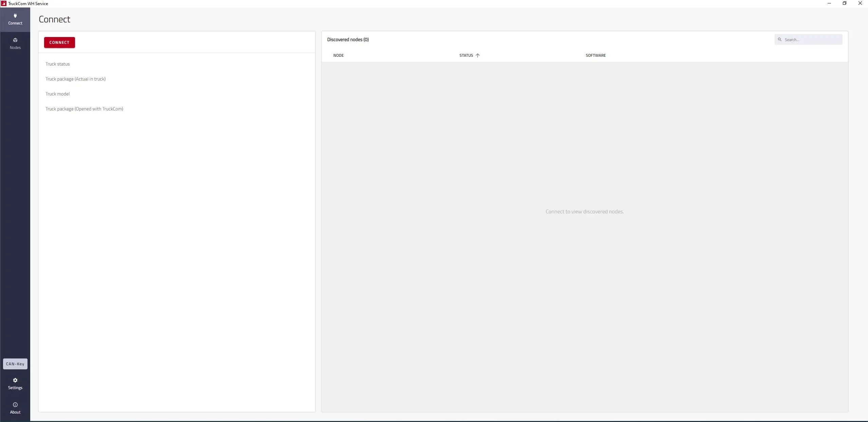Click the Search input field
868x422 pixels.
[809, 39]
